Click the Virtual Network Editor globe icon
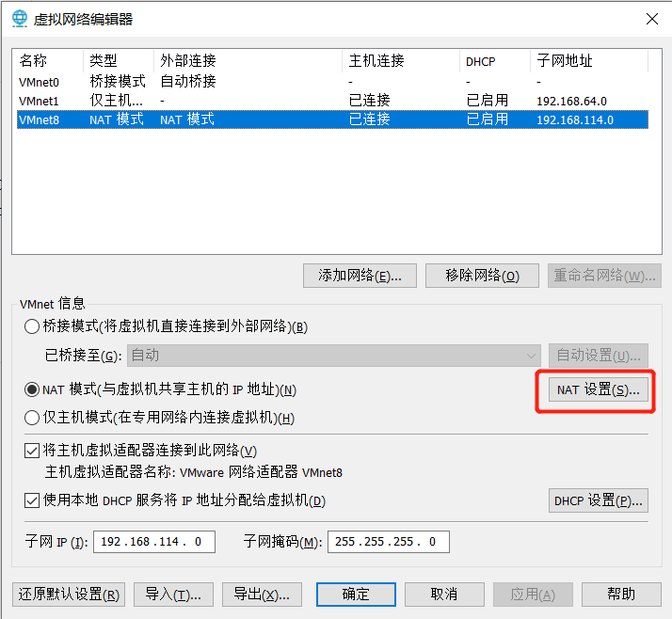The width and height of the screenshot is (672, 619). pos(19,19)
